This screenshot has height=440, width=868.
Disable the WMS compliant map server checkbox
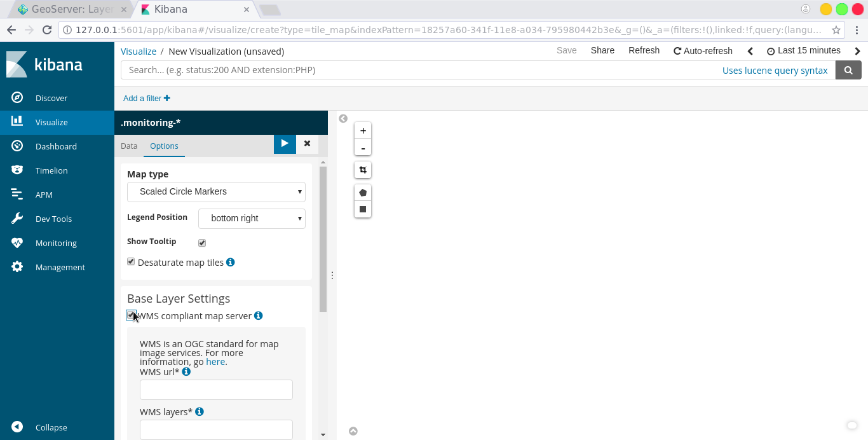point(131,315)
